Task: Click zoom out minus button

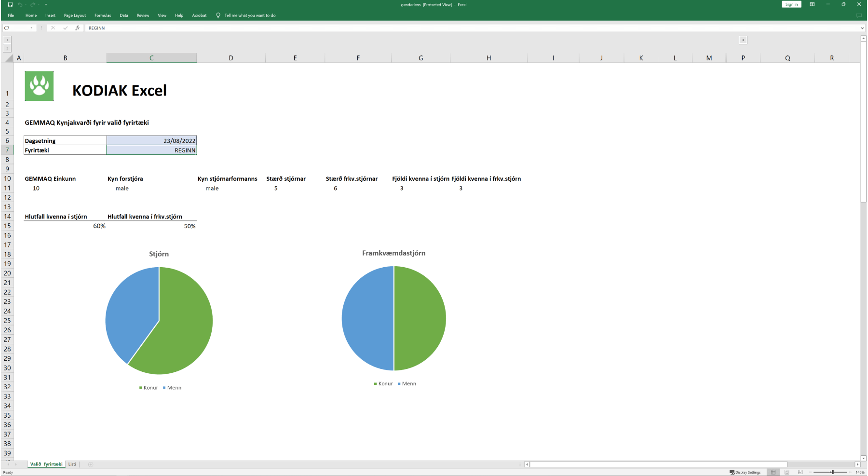Action: click(811, 472)
